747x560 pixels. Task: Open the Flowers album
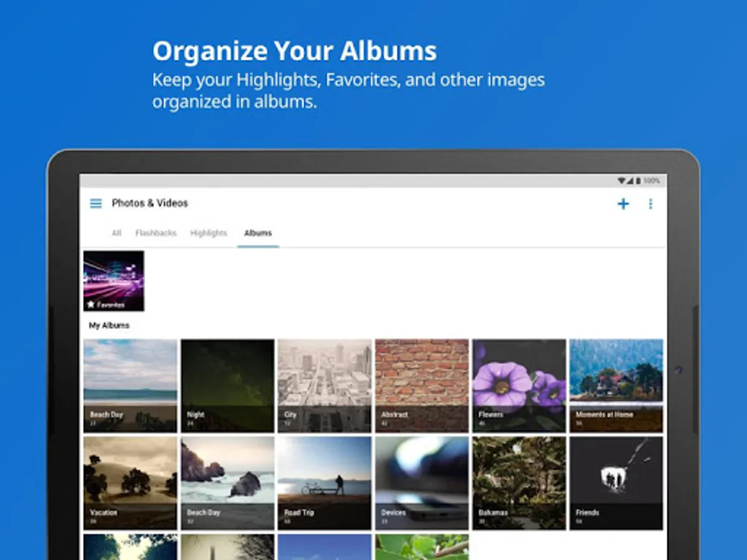[519, 386]
